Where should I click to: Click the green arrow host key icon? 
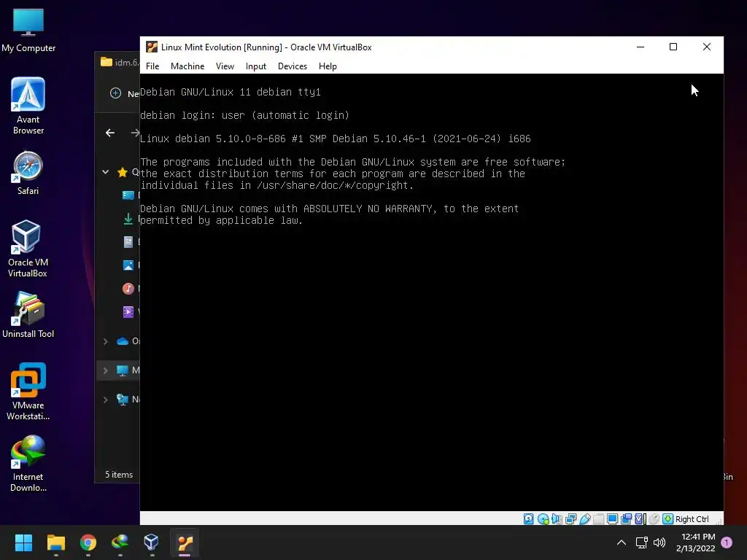pyautogui.click(x=668, y=519)
